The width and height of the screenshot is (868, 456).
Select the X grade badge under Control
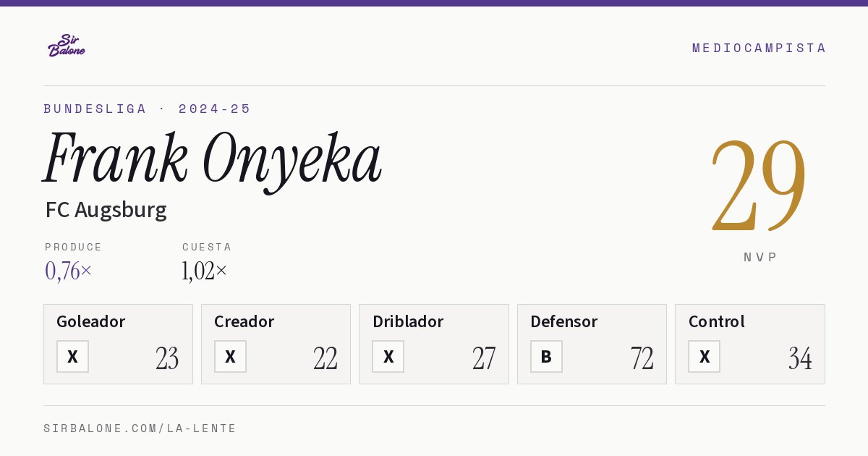[x=704, y=357]
